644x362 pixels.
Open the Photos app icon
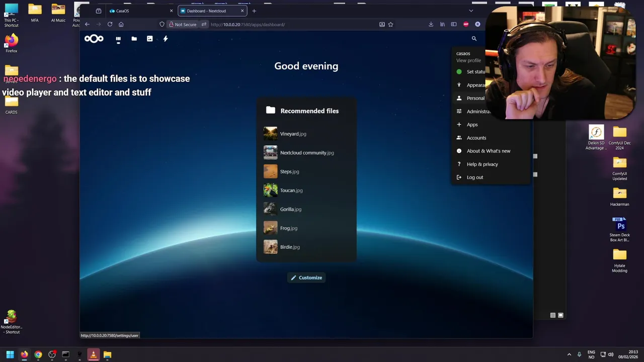[149, 39]
